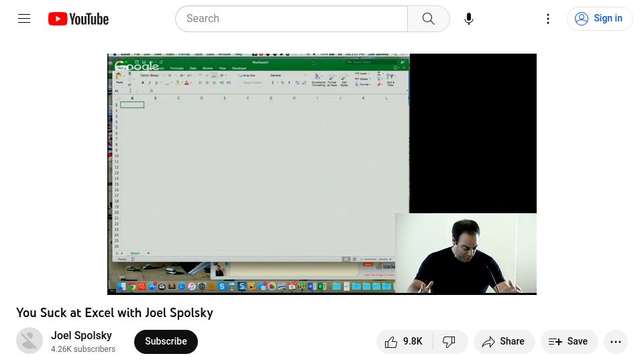
Task: Click the video title 'You Suck at Excel with Joel Spolsky'
Action: pos(115,313)
